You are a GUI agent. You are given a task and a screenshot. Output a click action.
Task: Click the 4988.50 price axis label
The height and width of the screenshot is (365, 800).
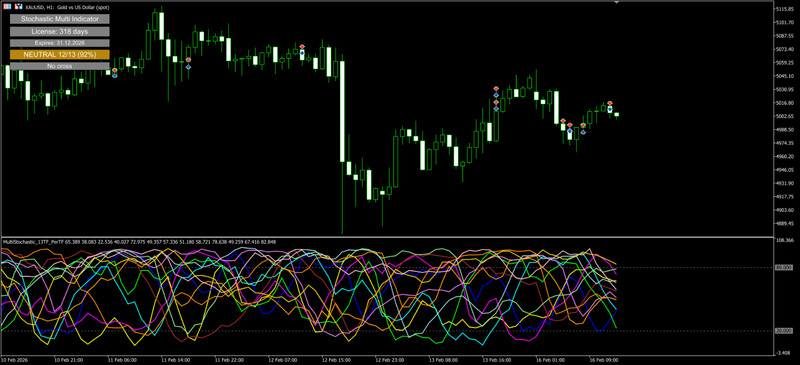[x=785, y=130]
